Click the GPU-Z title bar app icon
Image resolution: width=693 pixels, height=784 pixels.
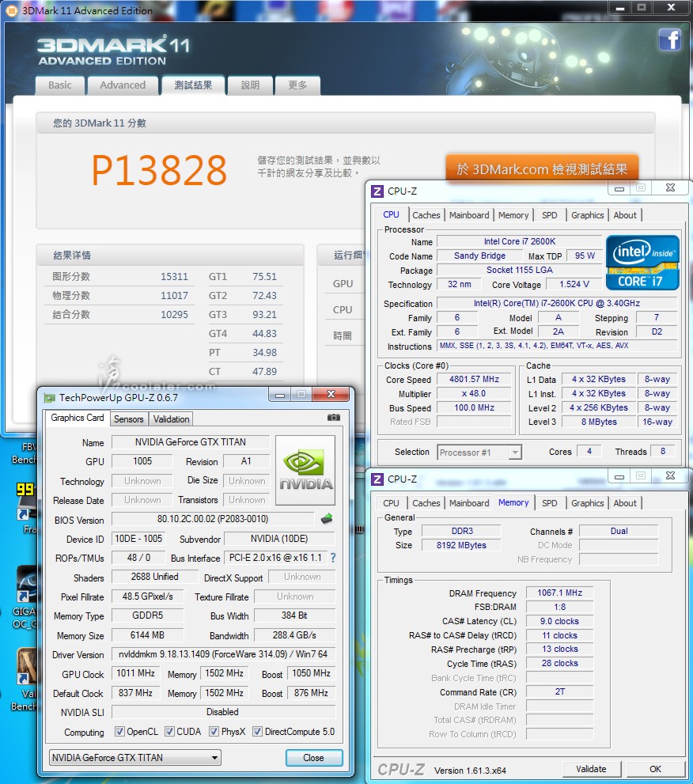click(50, 398)
